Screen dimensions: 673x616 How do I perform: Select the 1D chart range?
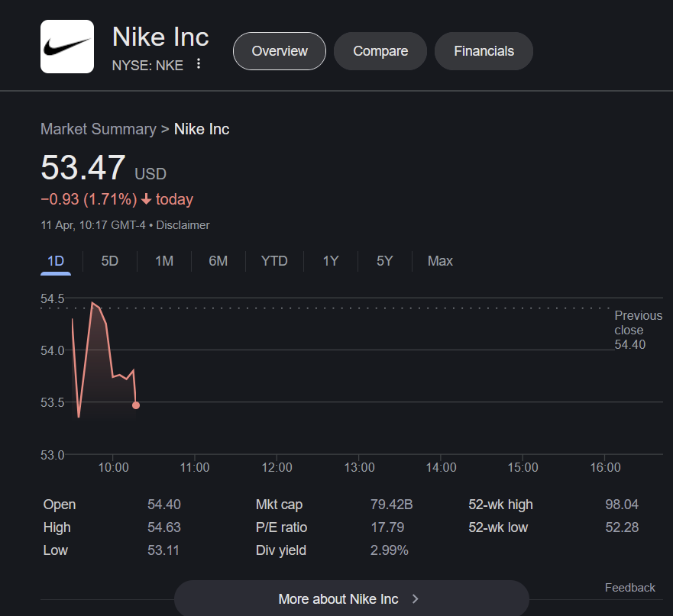pos(56,261)
